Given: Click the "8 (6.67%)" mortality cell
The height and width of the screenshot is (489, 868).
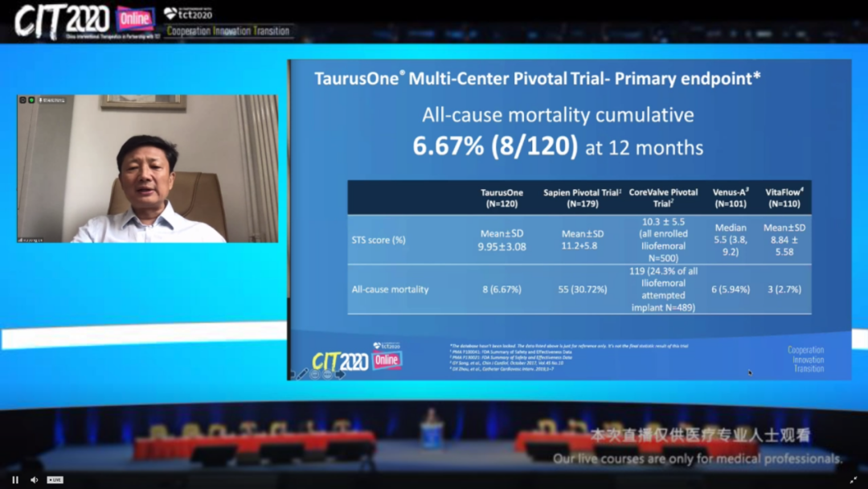Looking at the screenshot, I should tap(502, 289).
